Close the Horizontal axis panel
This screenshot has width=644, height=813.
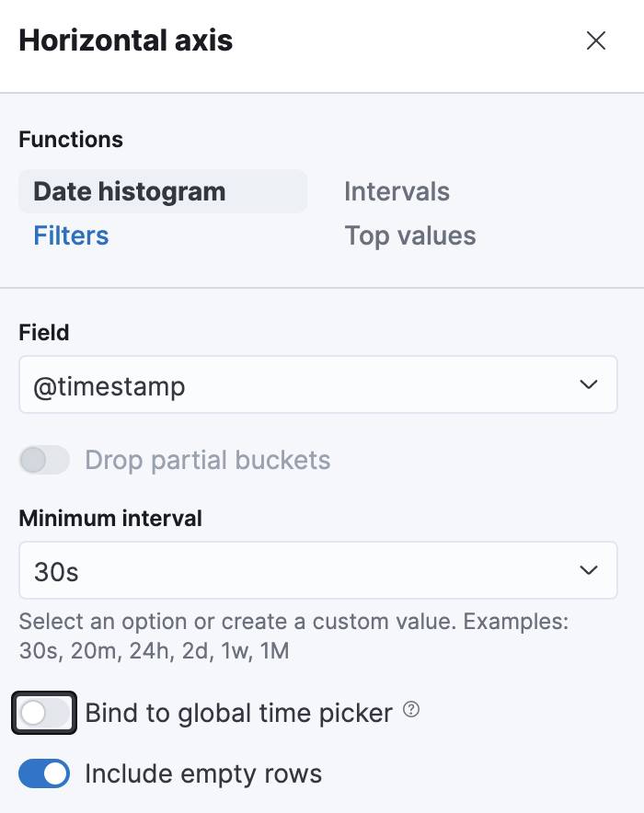coord(596,40)
